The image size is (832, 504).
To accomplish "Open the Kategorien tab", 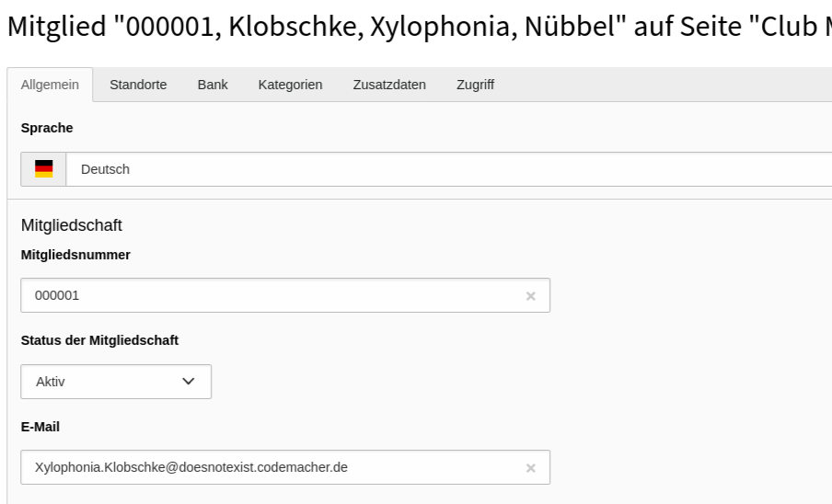I will pyautogui.click(x=290, y=85).
